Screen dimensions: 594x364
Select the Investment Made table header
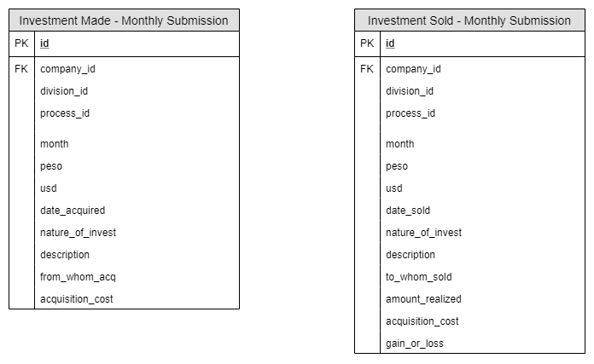point(124,20)
